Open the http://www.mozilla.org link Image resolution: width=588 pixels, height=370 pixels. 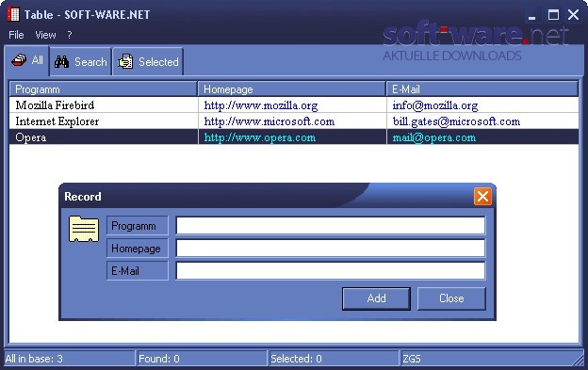pyautogui.click(x=261, y=105)
